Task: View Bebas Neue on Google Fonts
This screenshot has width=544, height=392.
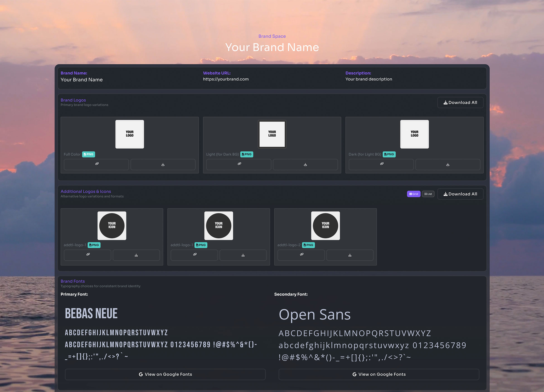Action: (x=165, y=374)
